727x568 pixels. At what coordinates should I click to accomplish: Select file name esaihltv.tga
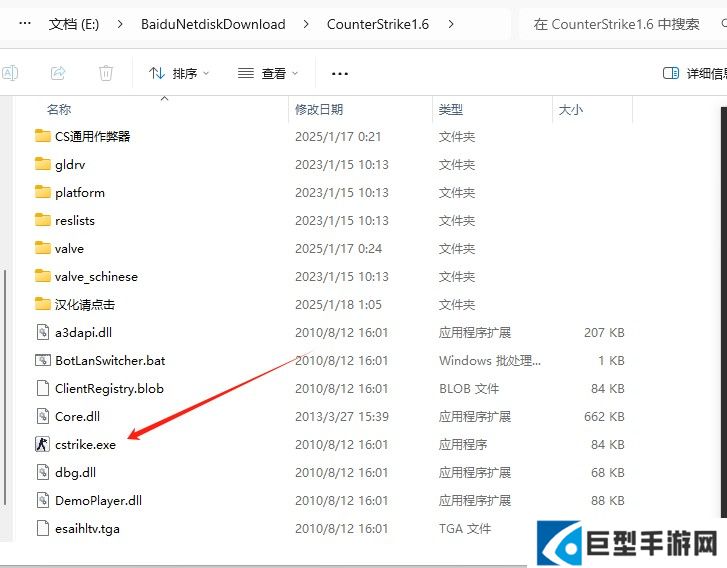tap(87, 529)
